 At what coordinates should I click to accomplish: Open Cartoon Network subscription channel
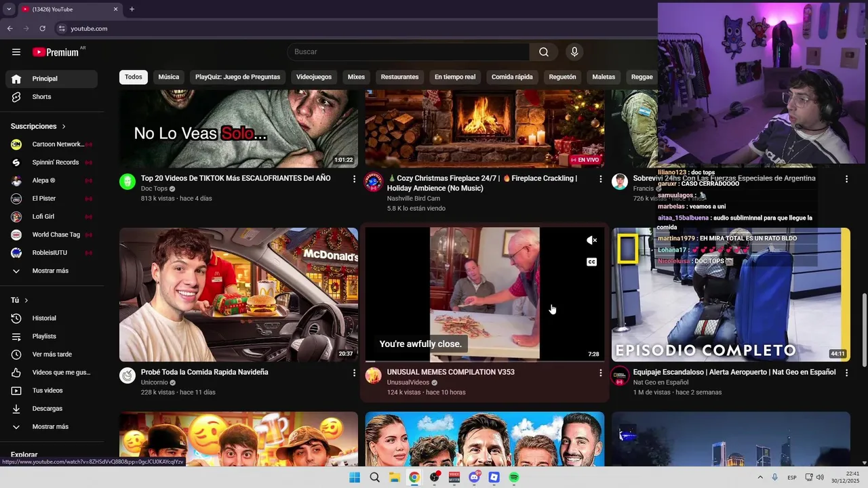[52, 144]
